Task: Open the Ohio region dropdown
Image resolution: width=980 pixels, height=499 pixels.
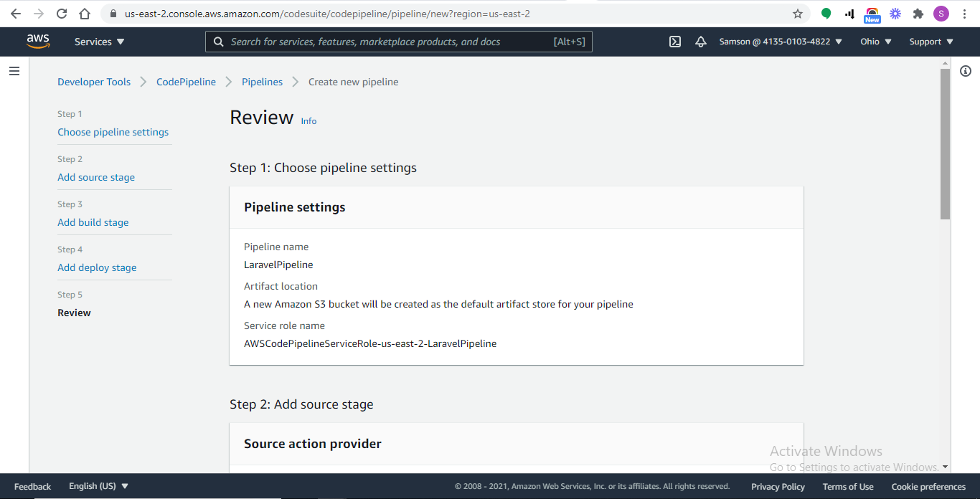Action: (x=875, y=42)
